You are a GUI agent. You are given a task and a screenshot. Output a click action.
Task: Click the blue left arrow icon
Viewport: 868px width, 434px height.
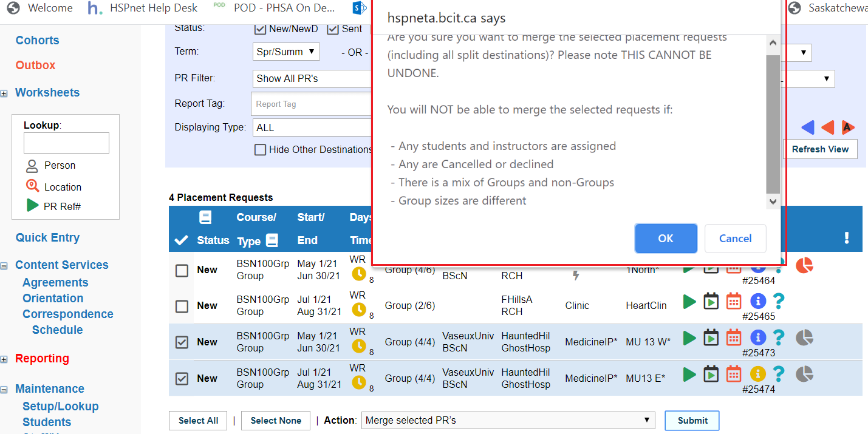(807, 127)
